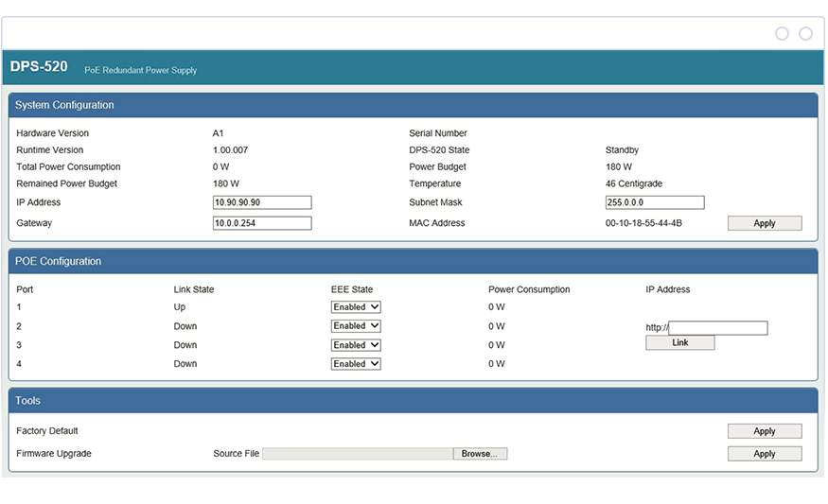Image resolution: width=828 pixels, height=504 pixels.
Task: Apply the Firmware Upgrade
Action: click(764, 454)
